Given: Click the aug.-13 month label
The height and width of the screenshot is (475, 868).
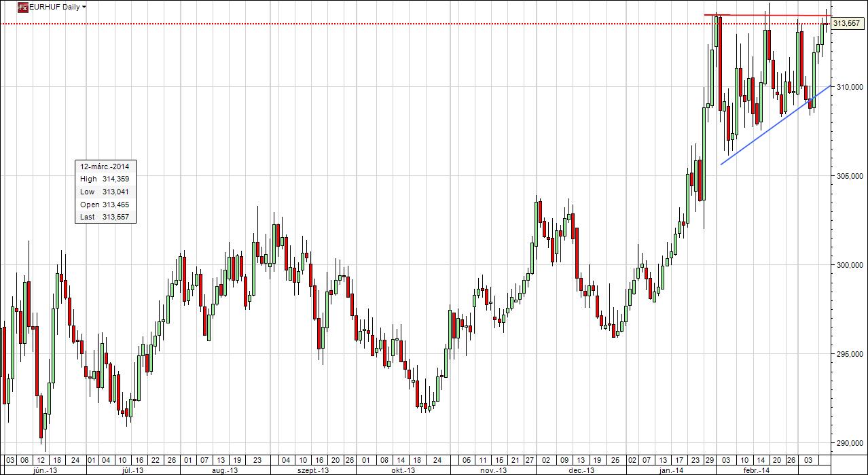Looking at the screenshot, I should pos(225,470).
